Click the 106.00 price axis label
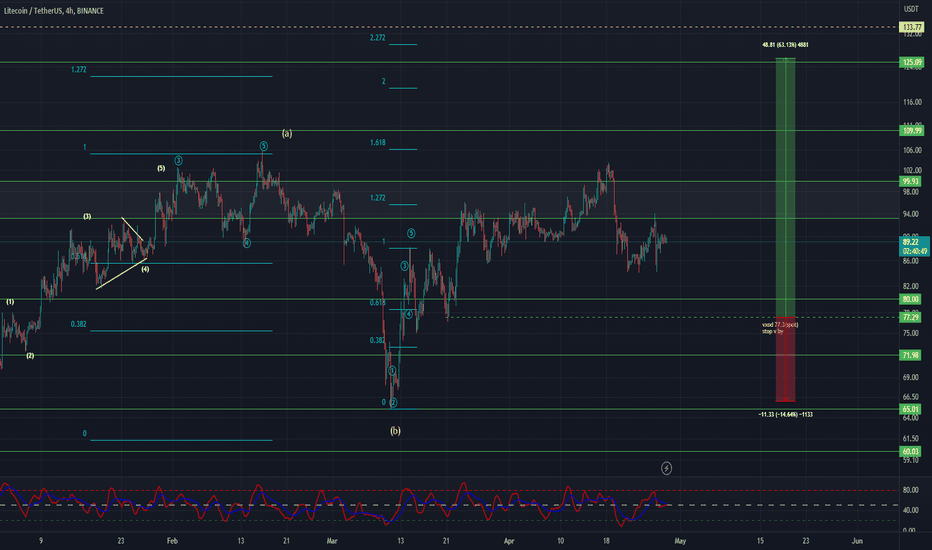Viewport: 932px width, 550px height. (x=912, y=150)
